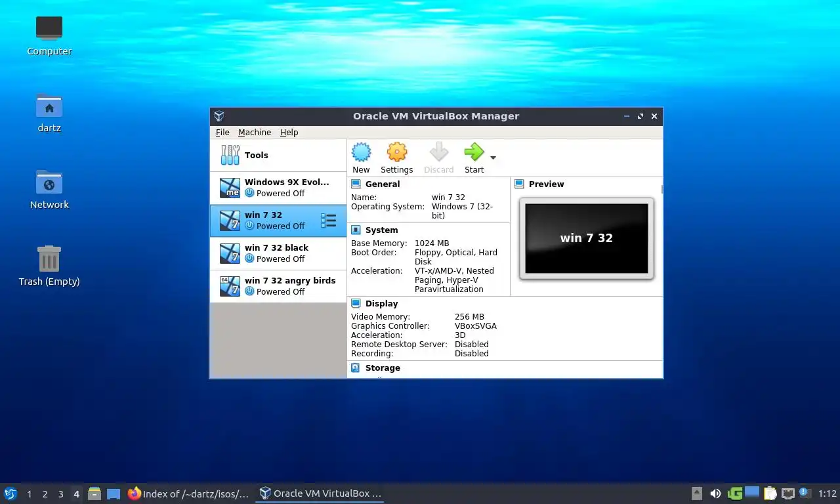Open the File menu
840x504 pixels.
222,132
